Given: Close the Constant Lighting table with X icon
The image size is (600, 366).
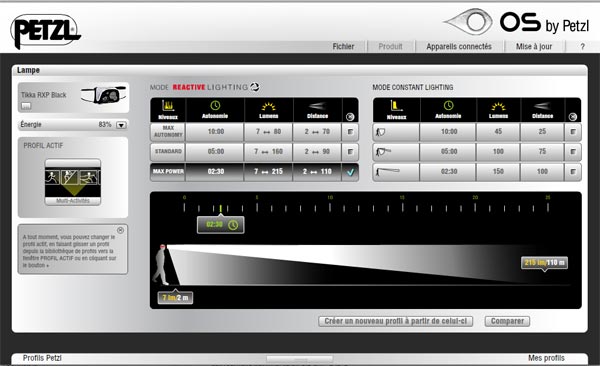Looking at the screenshot, I should pyautogui.click(x=572, y=117).
